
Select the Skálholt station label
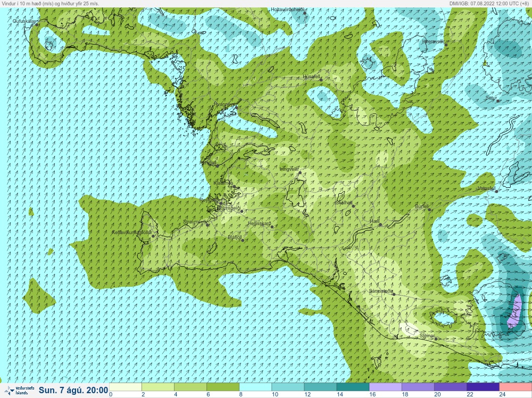coord(344,203)
